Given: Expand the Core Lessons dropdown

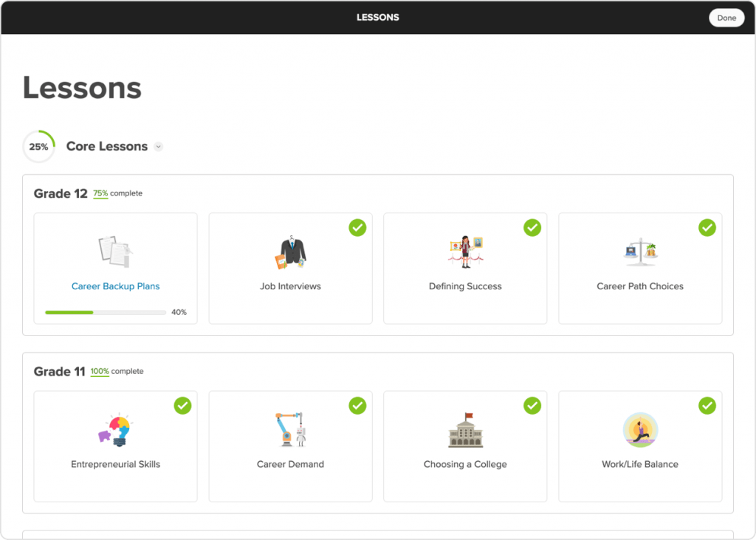Looking at the screenshot, I should tap(158, 146).
